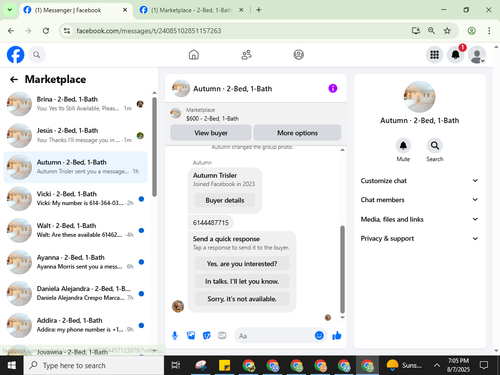
Task: Open the notifications bell icon
Action: tap(456, 55)
